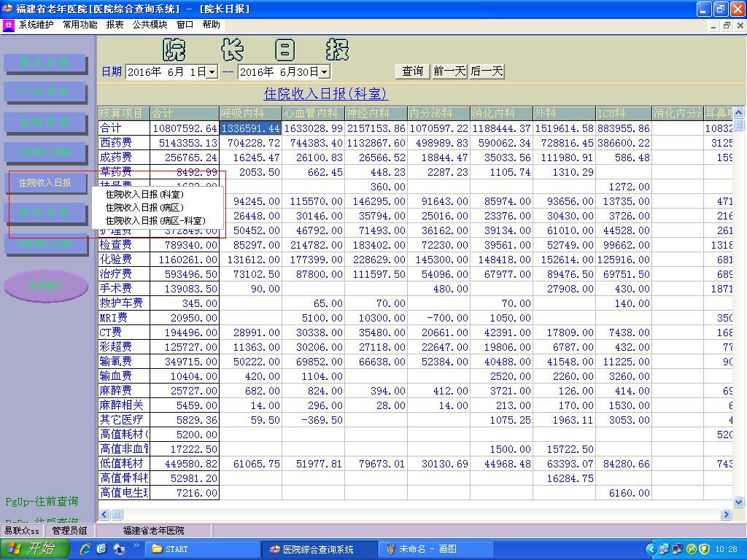Click the horizontal scrollbar right arrow
This screenshot has height=560, width=747.
(726, 514)
